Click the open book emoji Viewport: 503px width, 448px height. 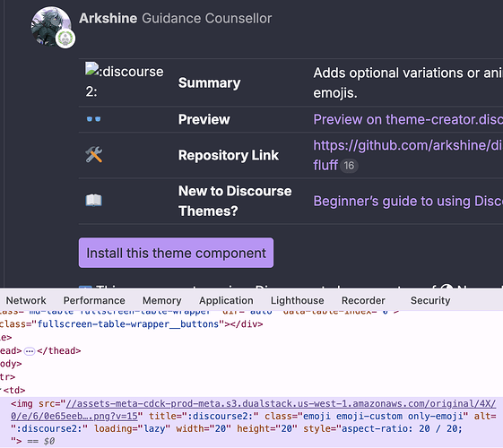(93, 201)
